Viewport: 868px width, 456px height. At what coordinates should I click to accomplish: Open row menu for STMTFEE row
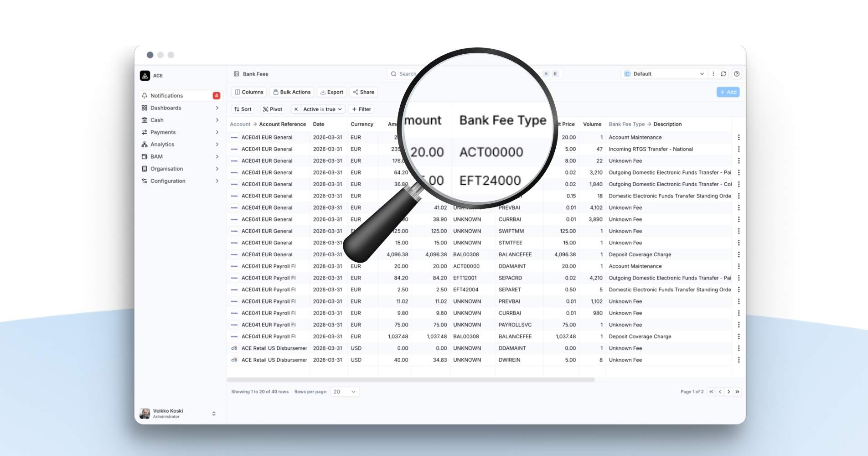(739, 243)
